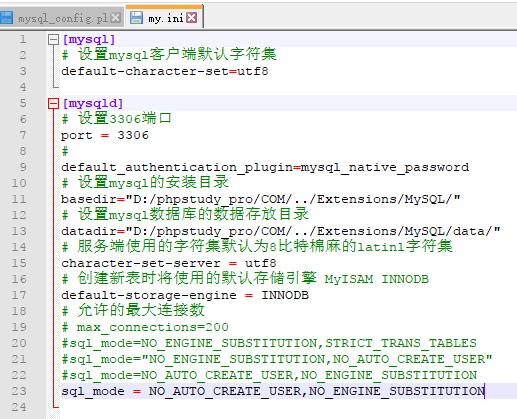Collapse the [mysql] section fold marker
517x419 pixels.
click(x=53, y=40)
